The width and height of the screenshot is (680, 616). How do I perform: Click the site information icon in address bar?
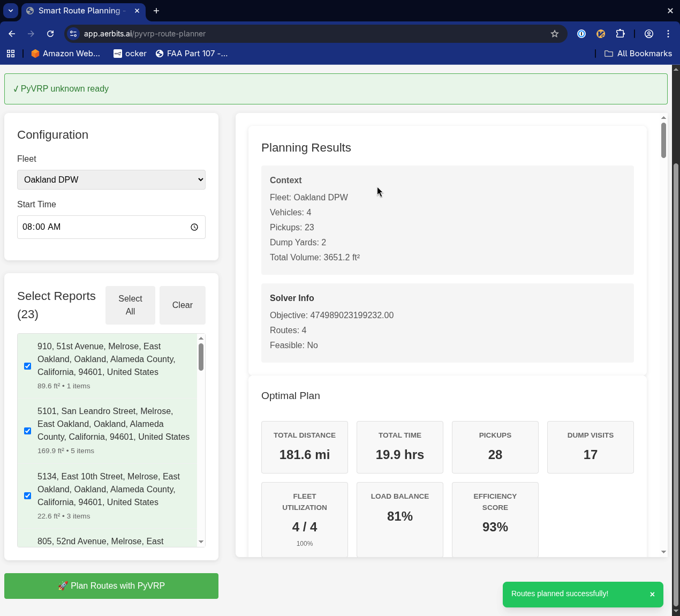(x=73, y=34)
